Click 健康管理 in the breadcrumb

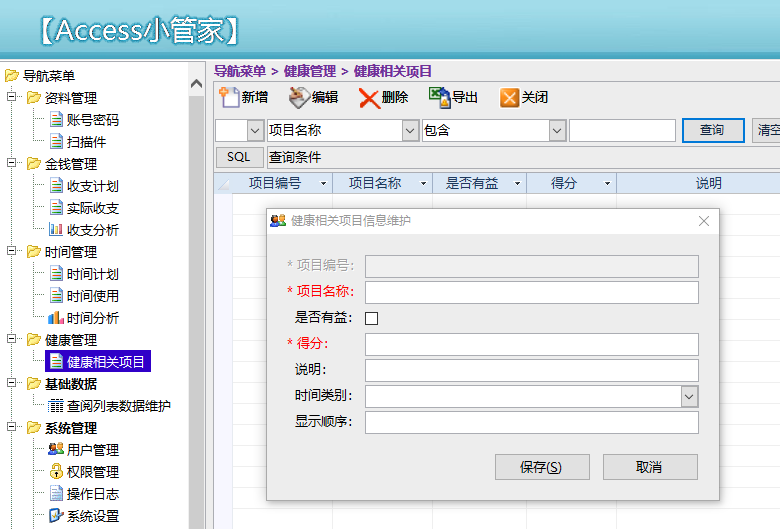click(310, 71)
